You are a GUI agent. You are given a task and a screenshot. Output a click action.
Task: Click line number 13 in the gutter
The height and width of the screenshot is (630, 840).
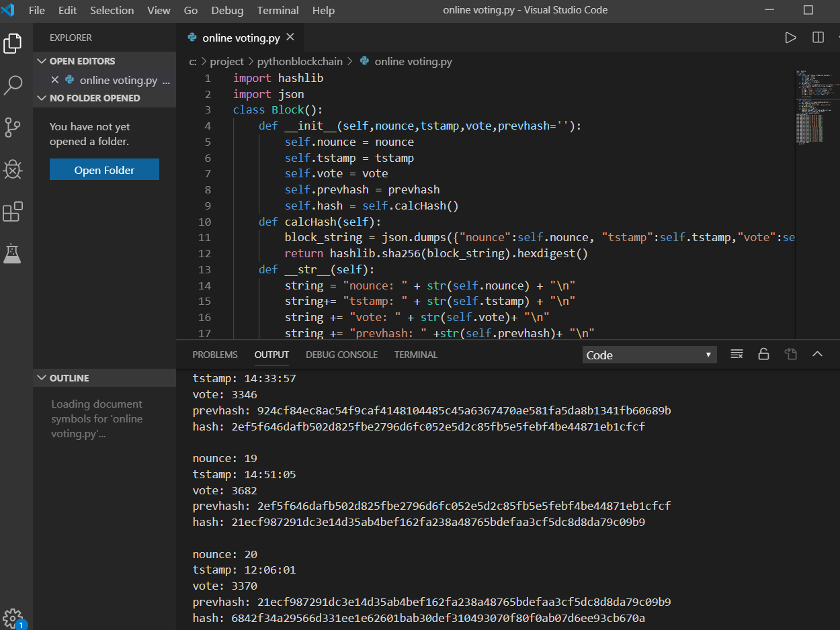coord(204,269)
